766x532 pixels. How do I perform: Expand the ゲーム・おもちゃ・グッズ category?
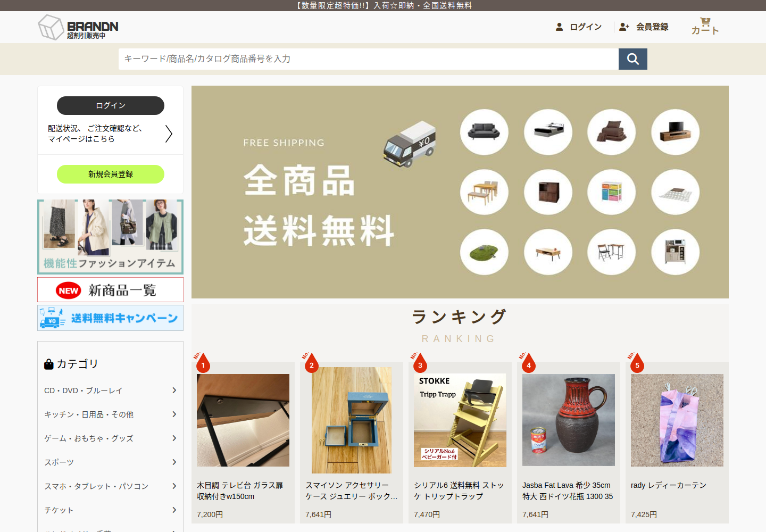tap(111, 438)
